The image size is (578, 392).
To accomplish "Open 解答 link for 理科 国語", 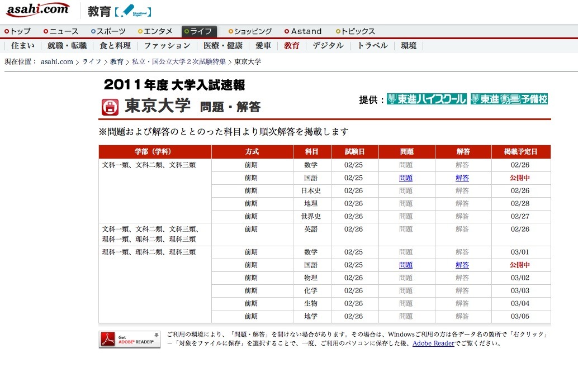I will coord(462,265).
